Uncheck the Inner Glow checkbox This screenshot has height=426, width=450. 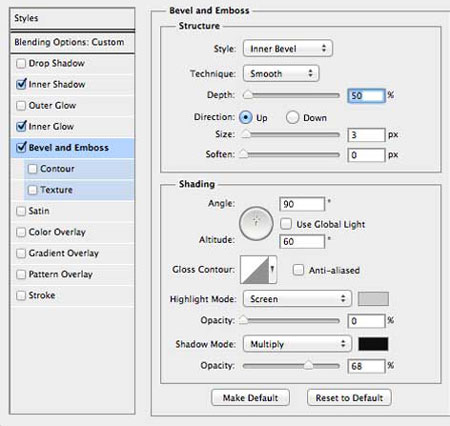(21, 127)
